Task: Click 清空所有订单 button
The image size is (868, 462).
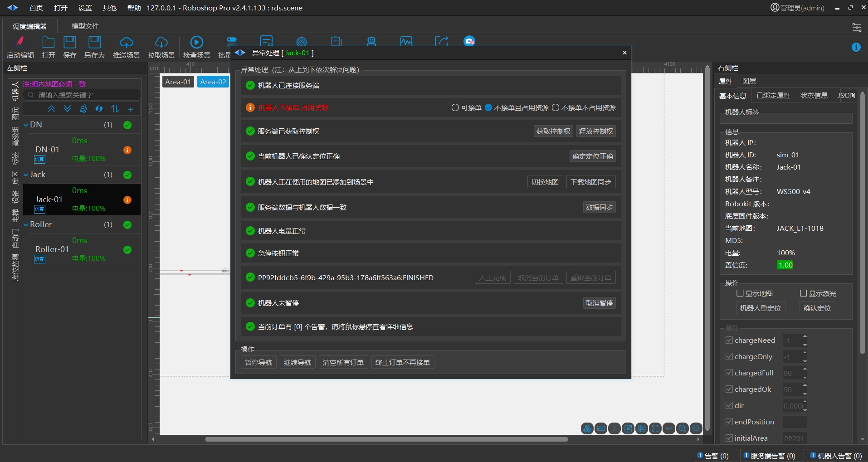Action: click(343, 363)
